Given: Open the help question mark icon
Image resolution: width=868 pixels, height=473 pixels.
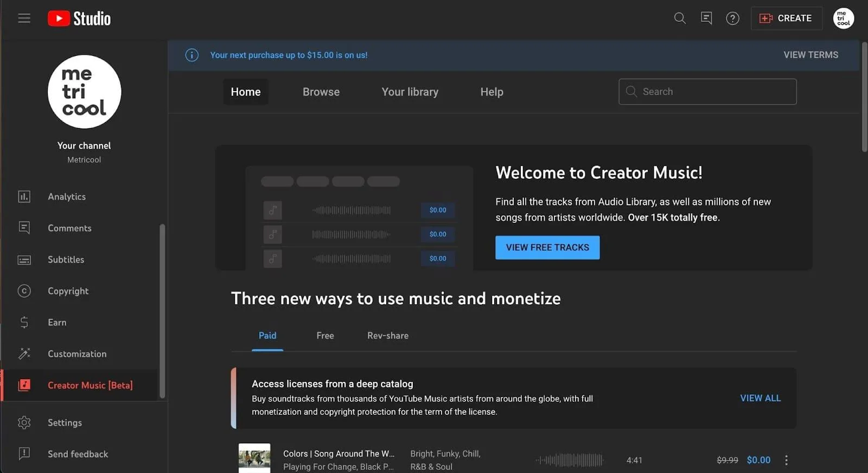Looking at the screenshot, I should 733,18.
